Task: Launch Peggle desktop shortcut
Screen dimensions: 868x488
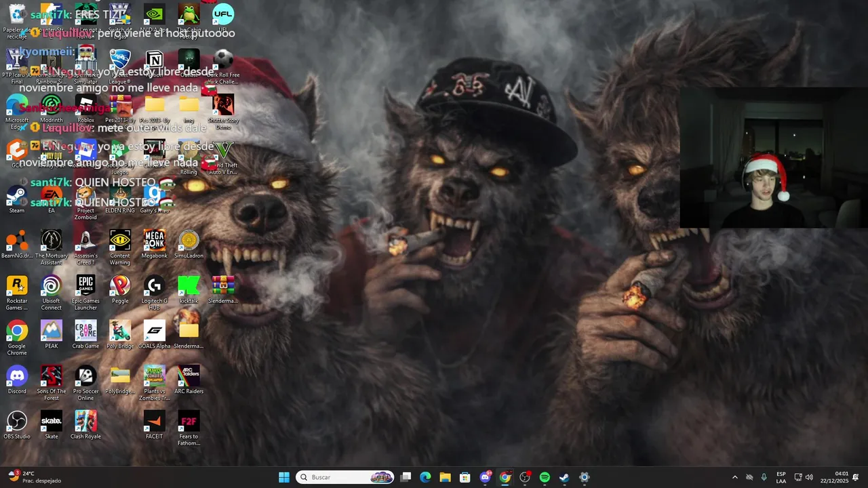Action: [120, 289]
